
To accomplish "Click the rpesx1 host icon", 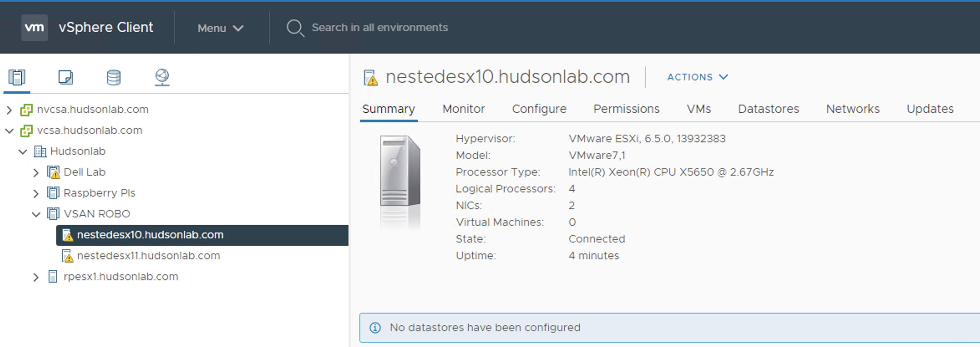I will (53, 277).
